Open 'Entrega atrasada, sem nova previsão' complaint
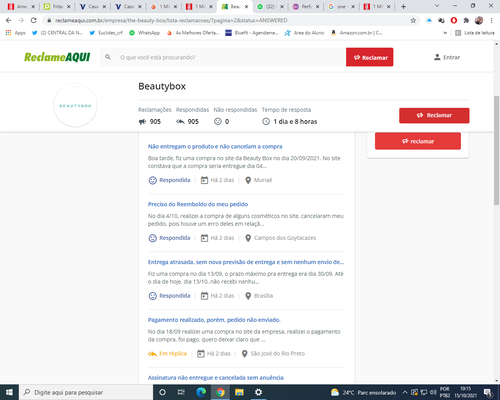The height and width of the screenshot is (400, 500). 246,262
